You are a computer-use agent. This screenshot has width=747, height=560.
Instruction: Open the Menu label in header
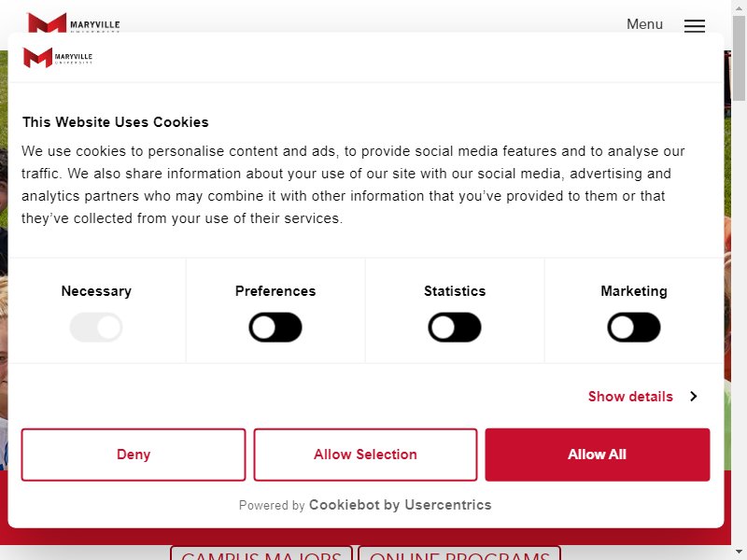644,24
